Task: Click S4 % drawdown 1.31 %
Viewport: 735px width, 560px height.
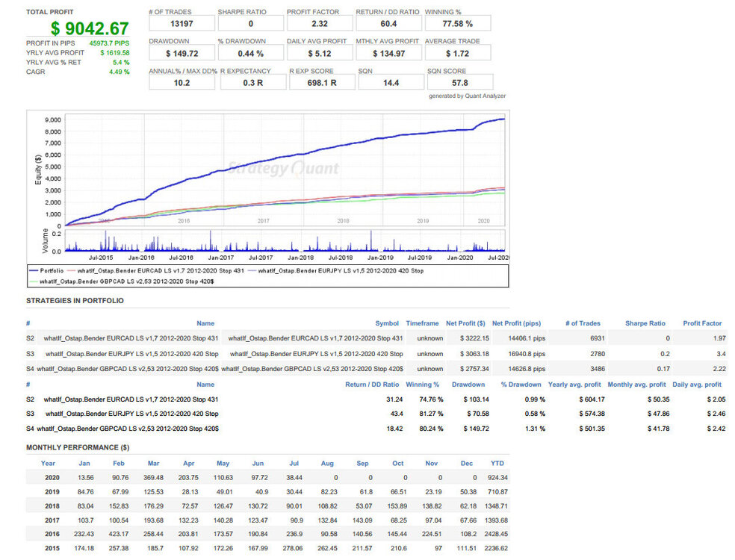Action: point(535,429)
